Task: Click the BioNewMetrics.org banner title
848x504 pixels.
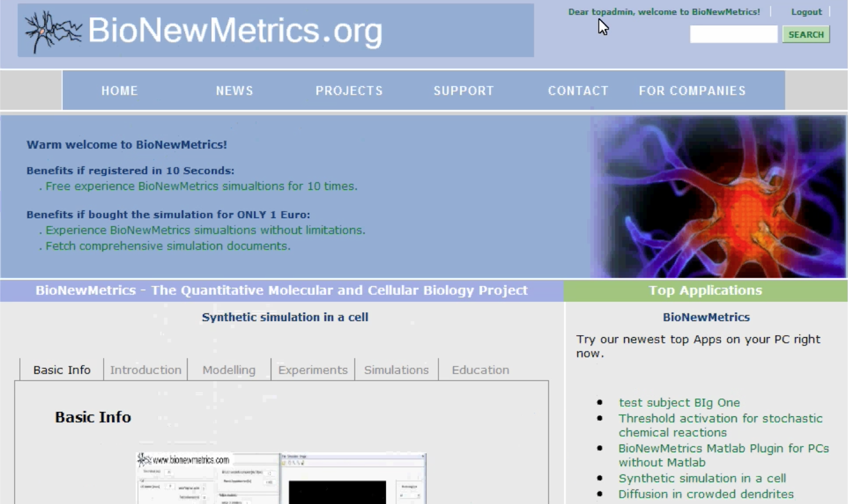Action: tap(235, 31)
